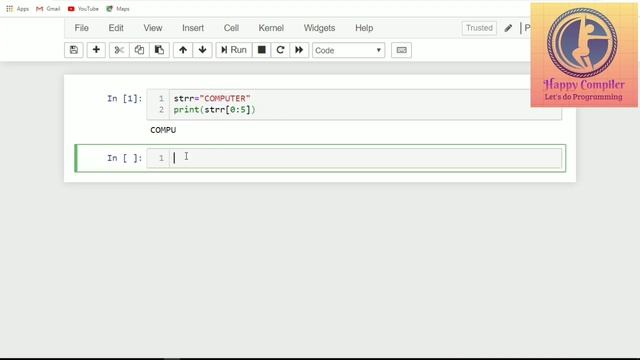Screen dimensions: 640x360
Task: Open the YouTube bookmark
Action: [x=83, y=9]
